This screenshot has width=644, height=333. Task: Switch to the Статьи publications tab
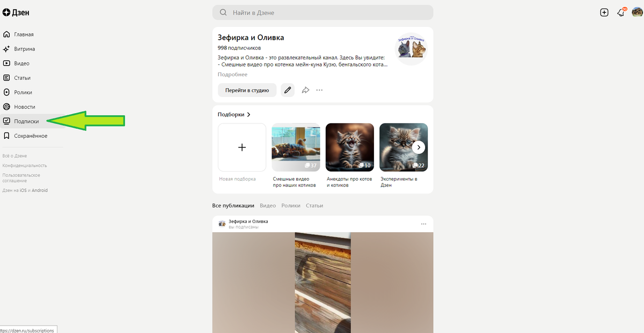(x=314, y=205)
